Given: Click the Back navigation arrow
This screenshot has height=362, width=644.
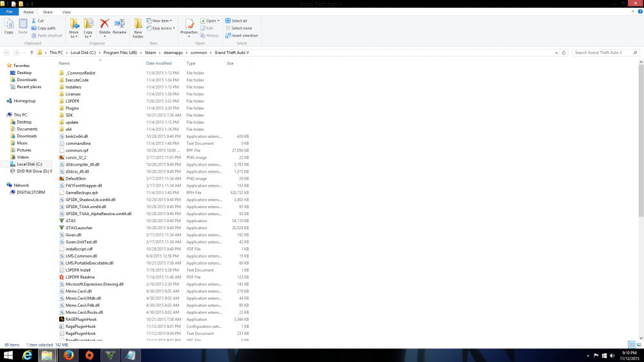Looking at the screenshot, I should tap(6, 53).
